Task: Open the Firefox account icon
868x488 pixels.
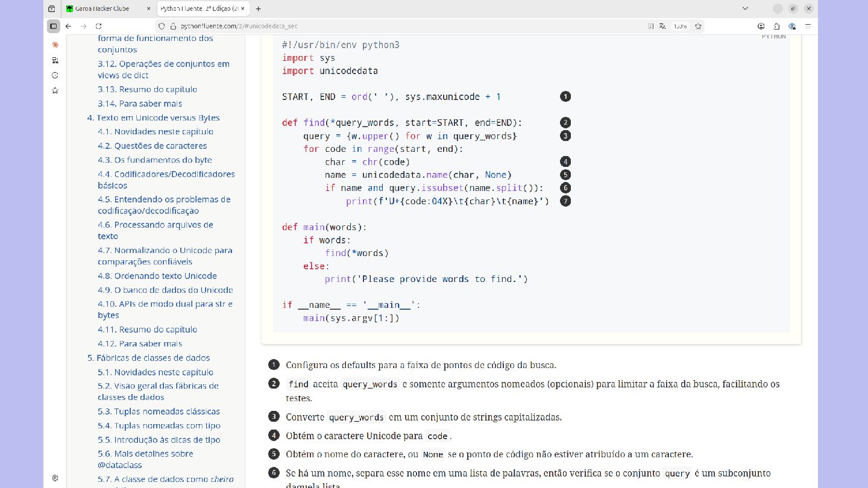Action: (x=761, y=26)
